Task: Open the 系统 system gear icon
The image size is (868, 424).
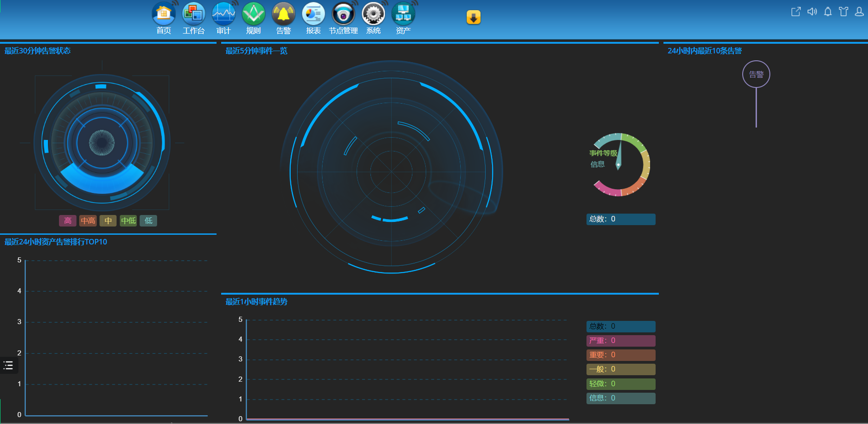Action: 373,14
